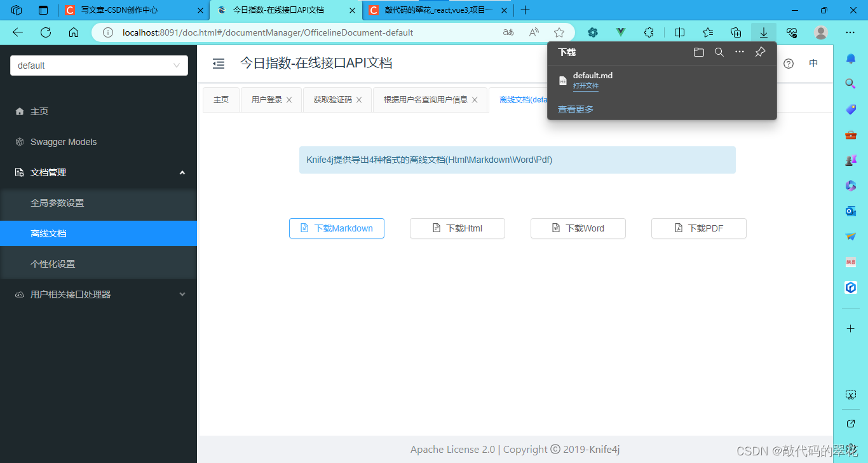The image size is (868, 463).
Task: Click 查看更多 in downloads panel
Action: [x=576, y=109]
